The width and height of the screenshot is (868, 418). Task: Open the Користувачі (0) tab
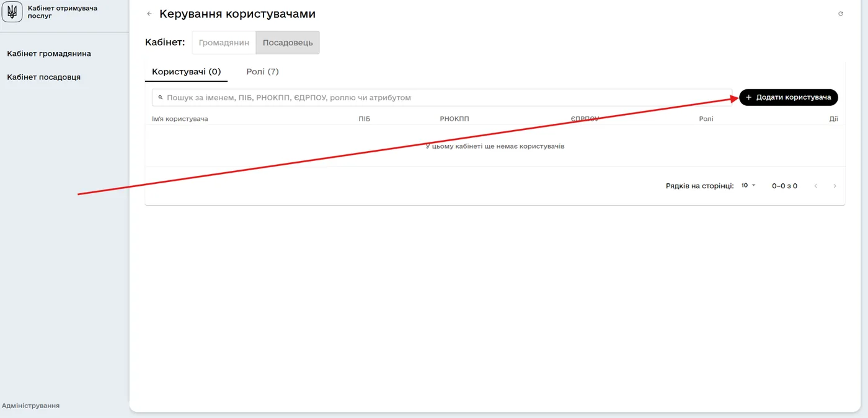tap(186, 72)
